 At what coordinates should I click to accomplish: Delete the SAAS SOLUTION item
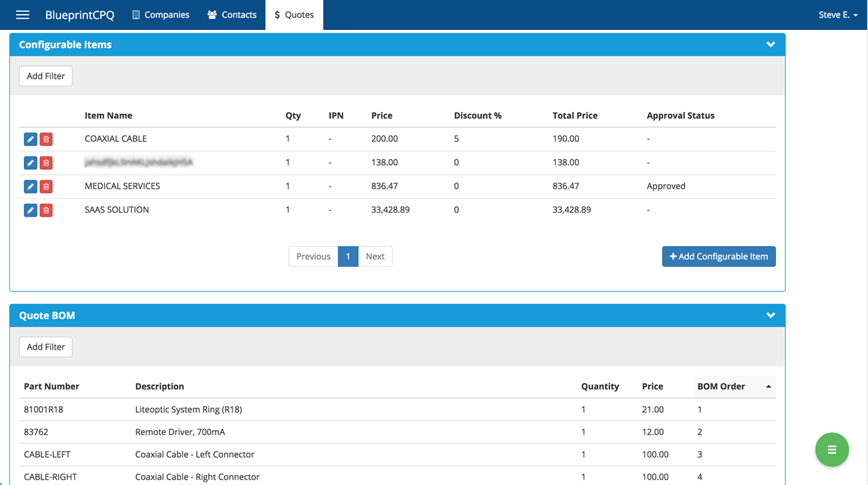tap(46, 210)
